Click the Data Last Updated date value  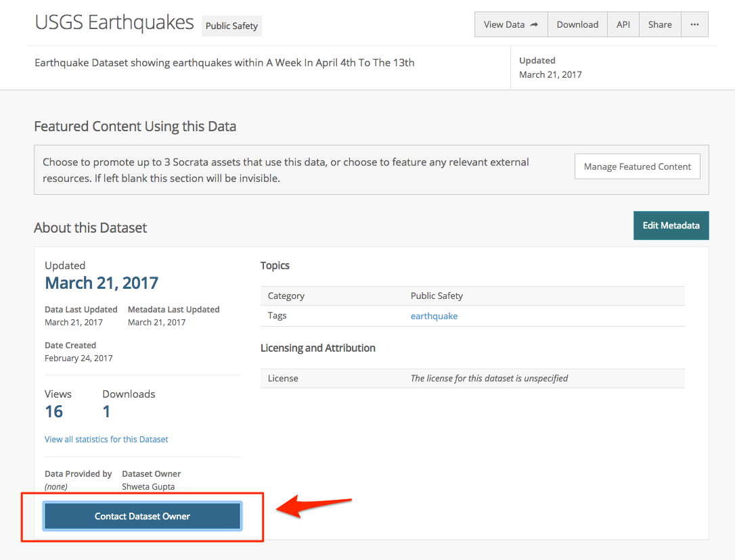74,323
